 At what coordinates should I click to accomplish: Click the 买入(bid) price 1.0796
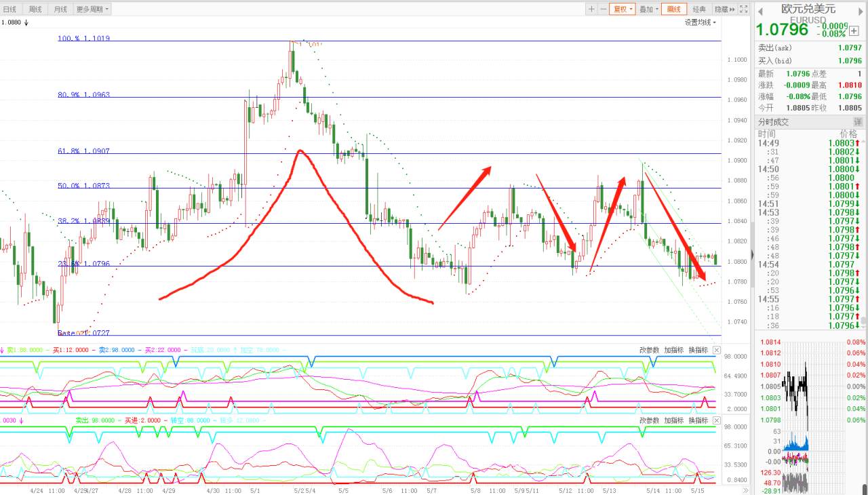[x=850, y=61]
